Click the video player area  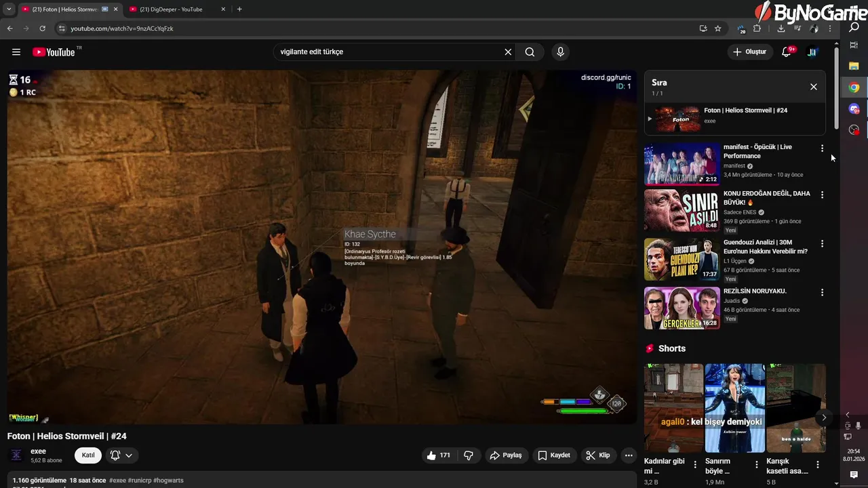click(x=321, y=247)
